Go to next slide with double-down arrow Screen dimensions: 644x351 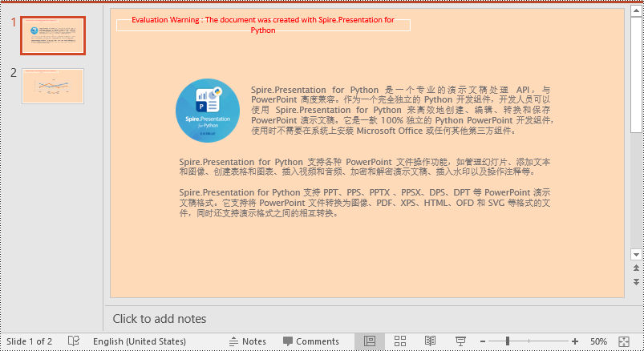pyautogui.click(x=636, y=282)
